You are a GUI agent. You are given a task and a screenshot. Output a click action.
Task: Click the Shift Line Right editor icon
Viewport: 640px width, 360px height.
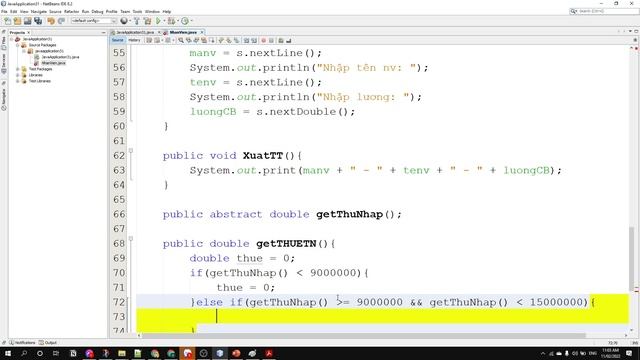[254, 40]
